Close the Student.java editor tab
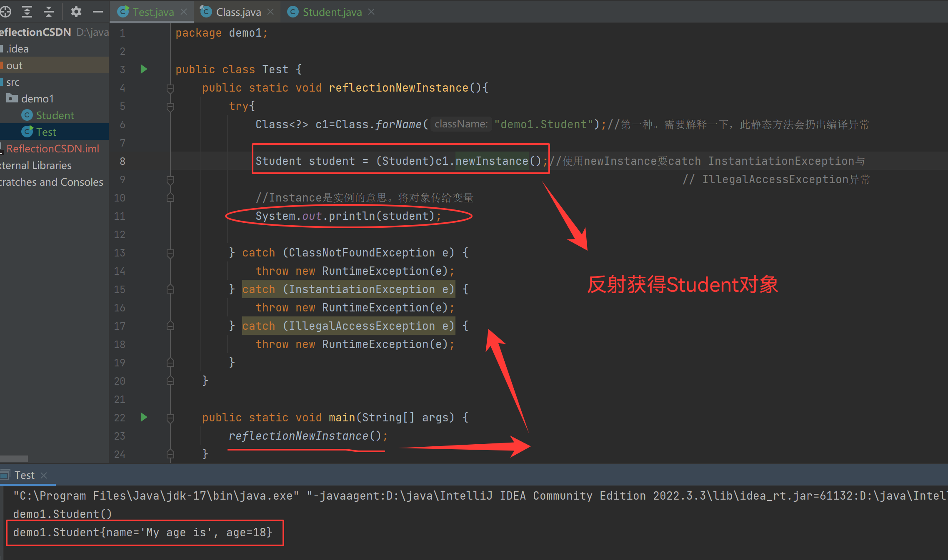Image resolution: width=948 pixels, height=560 pixels. [371, 12]
